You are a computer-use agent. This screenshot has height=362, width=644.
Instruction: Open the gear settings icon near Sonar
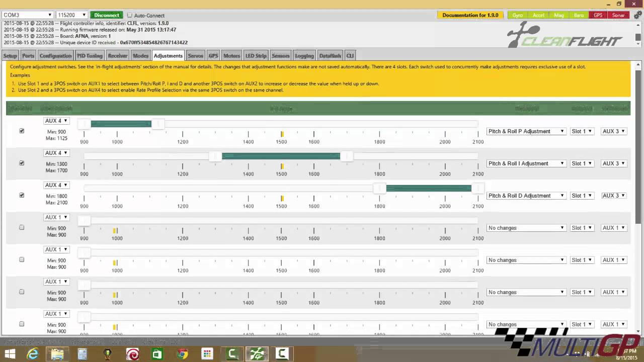[637, 15]
